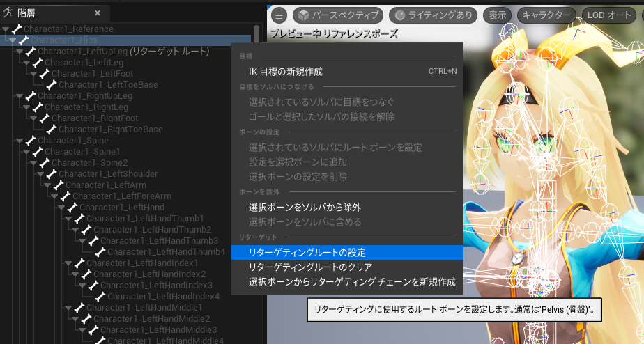Click bone icon of Character1_LeftLeg
The image size is (644, 344).
click(38, 63)
